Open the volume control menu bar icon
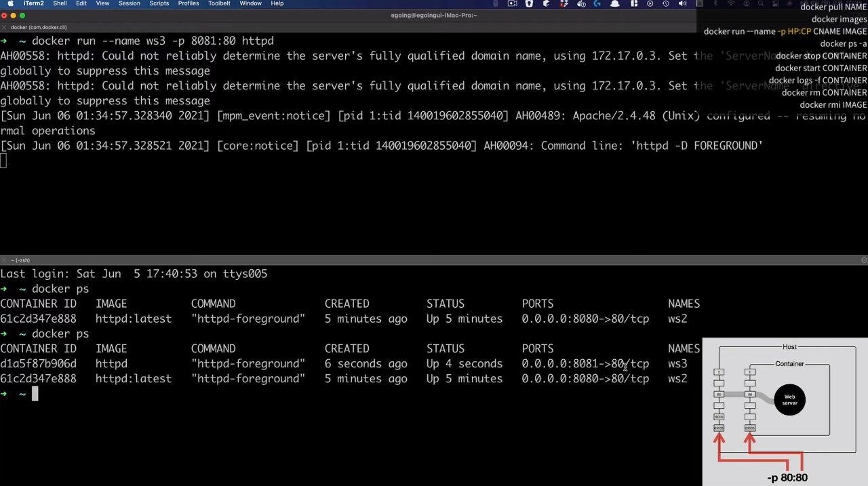 click(682, 3)
